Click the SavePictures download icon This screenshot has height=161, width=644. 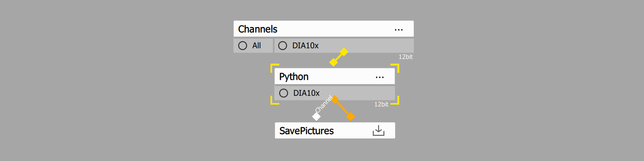pyautogui.click(x=378, y=130)
